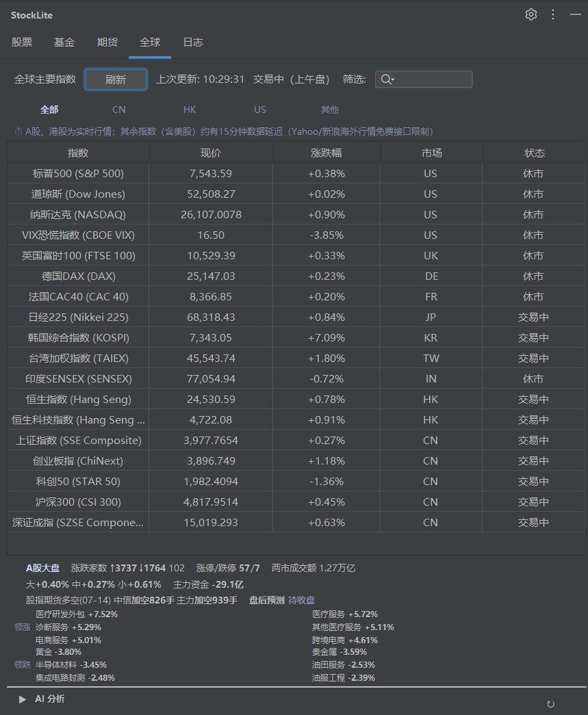
Task: Click 诊断服务 +5.29% sector
Action: click(68, 627)
